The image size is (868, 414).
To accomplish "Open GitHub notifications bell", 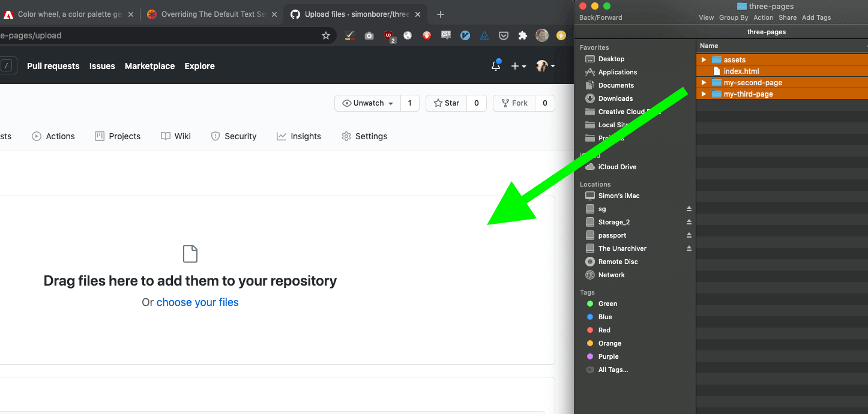I will [496, 66].
